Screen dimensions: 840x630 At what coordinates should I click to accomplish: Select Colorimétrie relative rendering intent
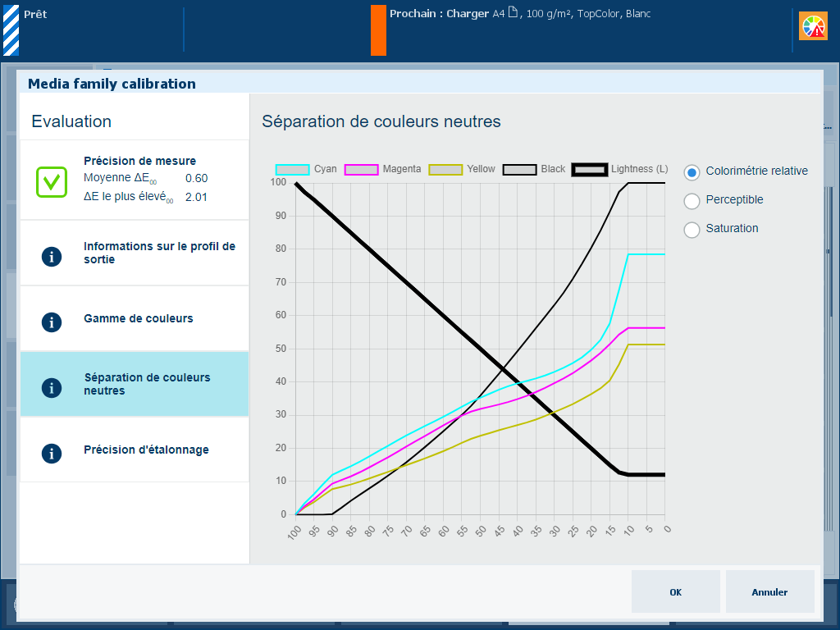692,171
